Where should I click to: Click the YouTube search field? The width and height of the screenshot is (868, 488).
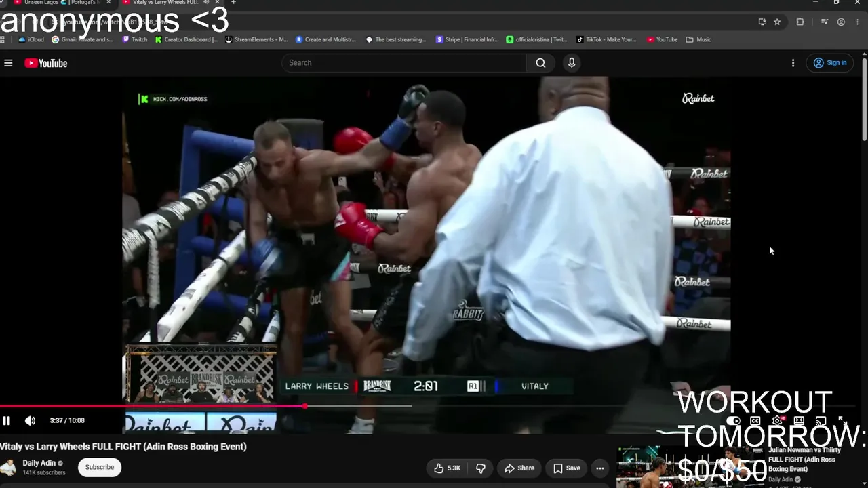pyautogui.click(x=404, y=63)
